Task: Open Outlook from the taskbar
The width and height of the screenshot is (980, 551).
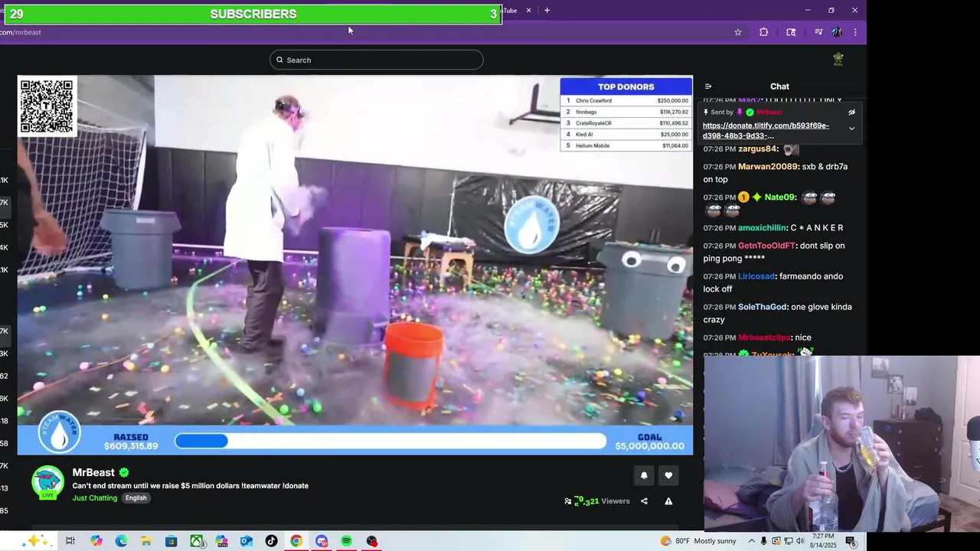Action: (246, 541)
